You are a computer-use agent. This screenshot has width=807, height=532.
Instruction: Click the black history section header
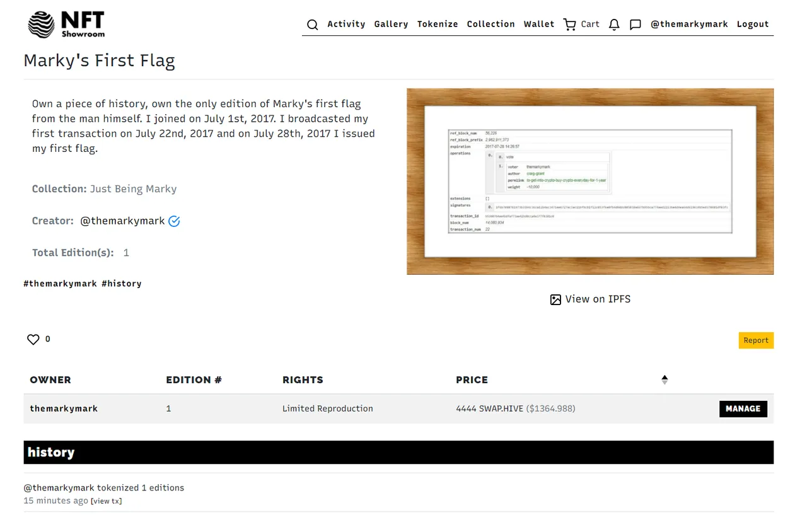point(398,452)
